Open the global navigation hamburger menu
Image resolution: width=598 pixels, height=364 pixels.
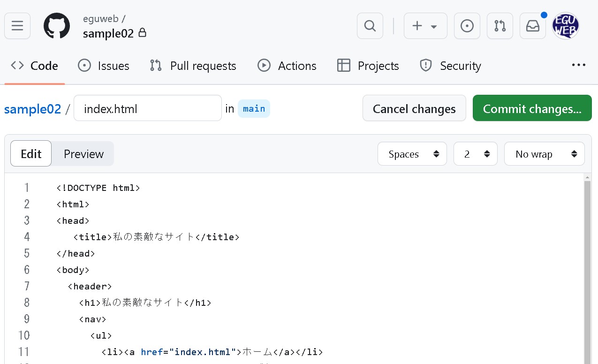17,26
